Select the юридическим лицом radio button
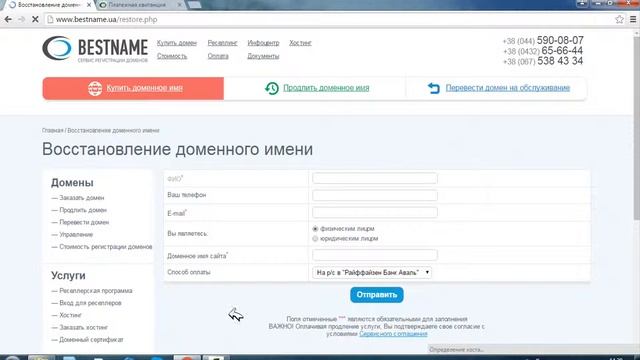Image resolution: width=640 pixels, height=360 pixels. [x=315, y=239]
